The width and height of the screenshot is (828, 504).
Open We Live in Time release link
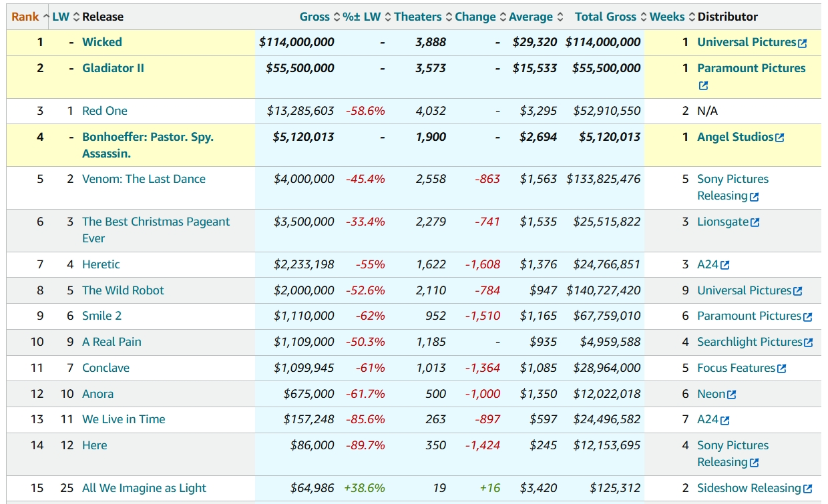[124, 419]
